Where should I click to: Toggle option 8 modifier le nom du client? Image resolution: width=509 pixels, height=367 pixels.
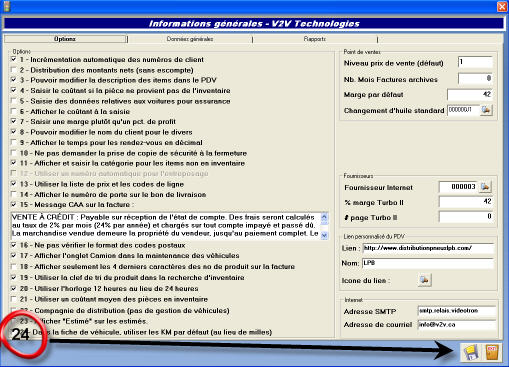click(x=14, y=132)
